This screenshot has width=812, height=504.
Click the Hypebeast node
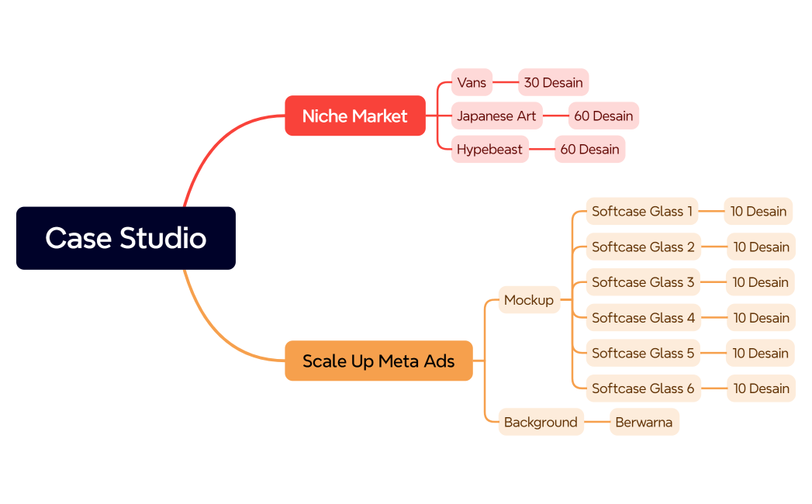click(489, 149)
